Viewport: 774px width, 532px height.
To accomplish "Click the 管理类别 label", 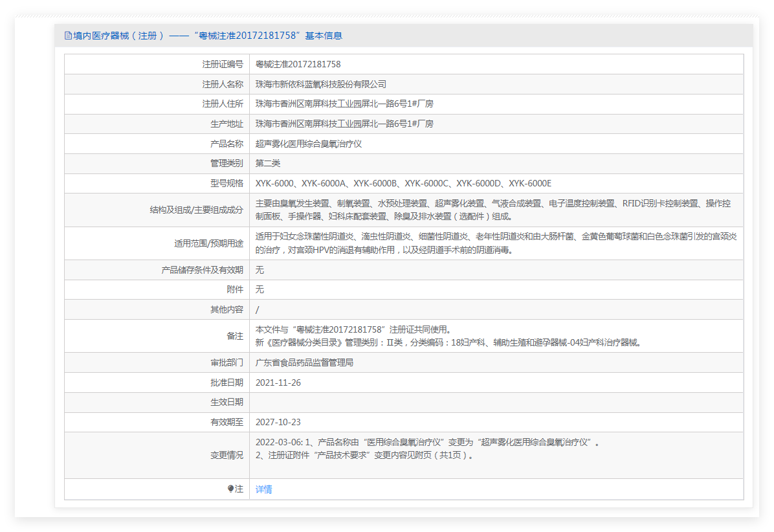I will pyautogui.click(x=227, y=163).
